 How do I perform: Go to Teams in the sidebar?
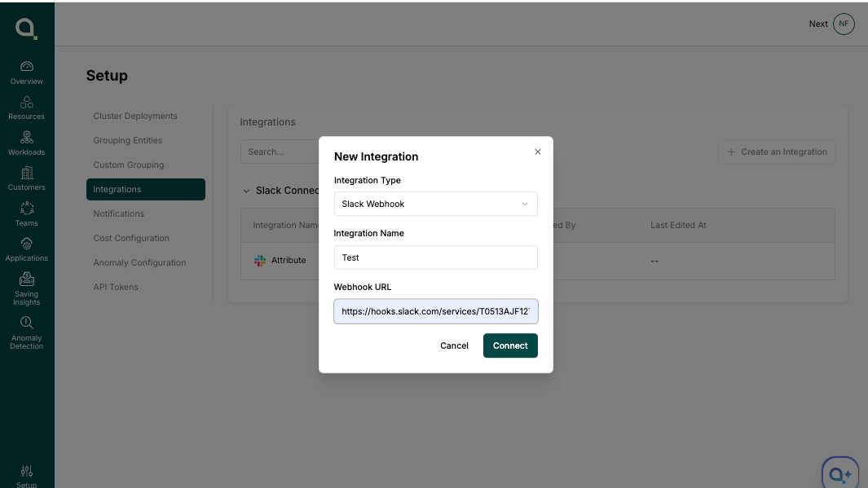tap(27, 215)
